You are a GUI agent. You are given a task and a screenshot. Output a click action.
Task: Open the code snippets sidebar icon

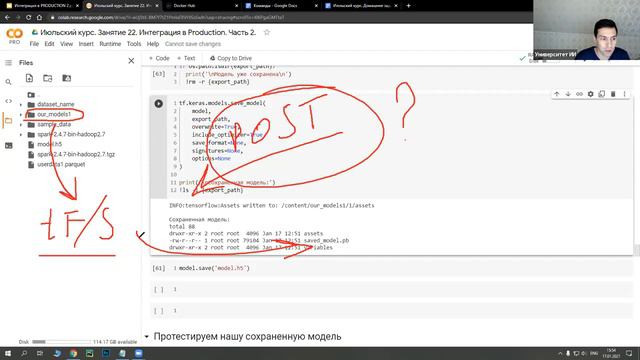pos(9,101)
